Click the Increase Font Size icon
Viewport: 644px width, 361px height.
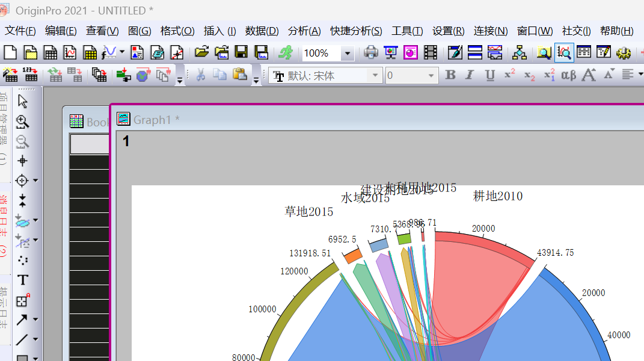point(589,75)
